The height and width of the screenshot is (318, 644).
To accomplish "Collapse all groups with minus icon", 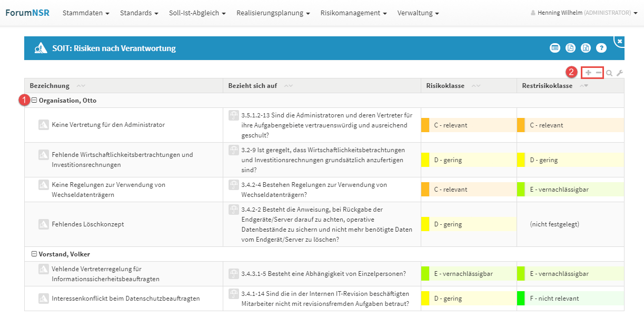I will pyautogui.click(x=598, y=73).
